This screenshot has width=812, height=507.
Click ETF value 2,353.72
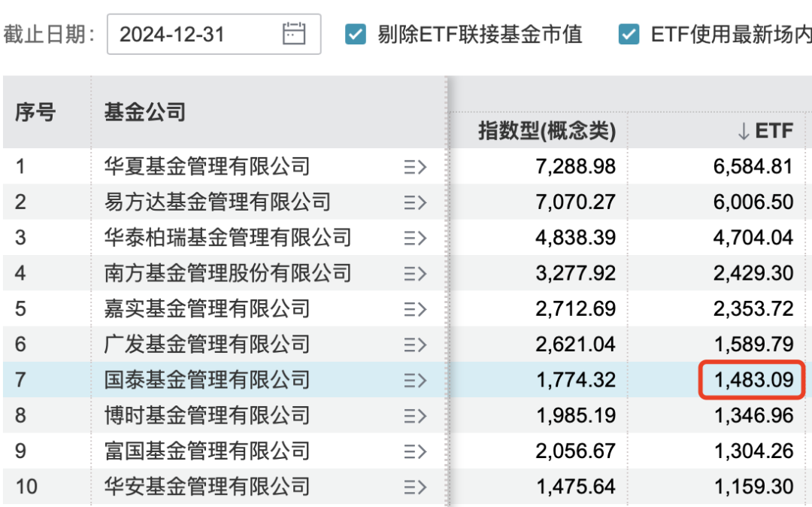coord(753,308)
